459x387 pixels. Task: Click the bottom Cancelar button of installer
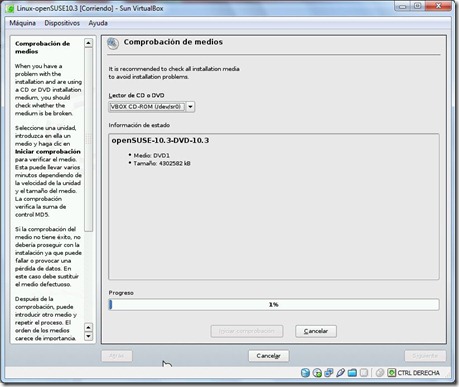(268, 356)
